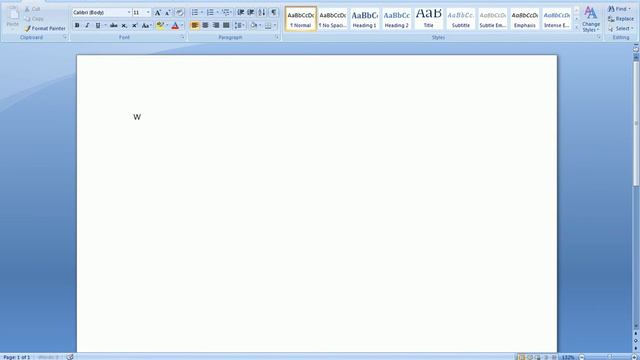Toggle Show/Hide paragraph marks
The height and width of the screenshot is (360, 640).
pos(273,13)
